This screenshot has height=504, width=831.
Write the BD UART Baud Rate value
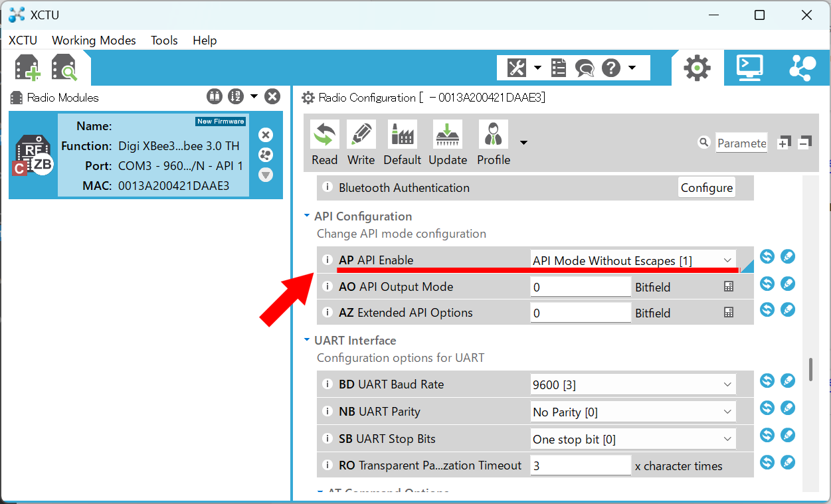tap(788, 380)
